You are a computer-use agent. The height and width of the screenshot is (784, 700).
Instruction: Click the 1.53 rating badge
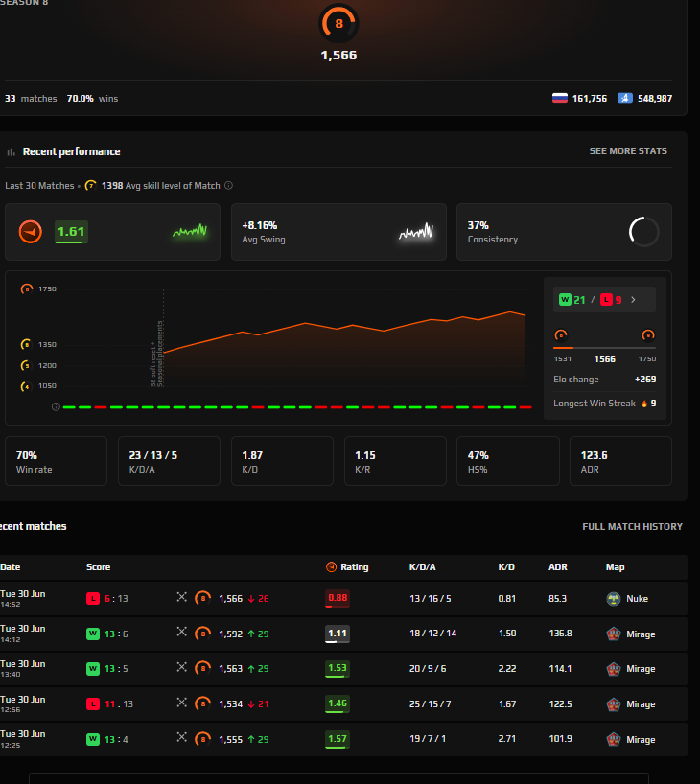click(x=338, y=668)
